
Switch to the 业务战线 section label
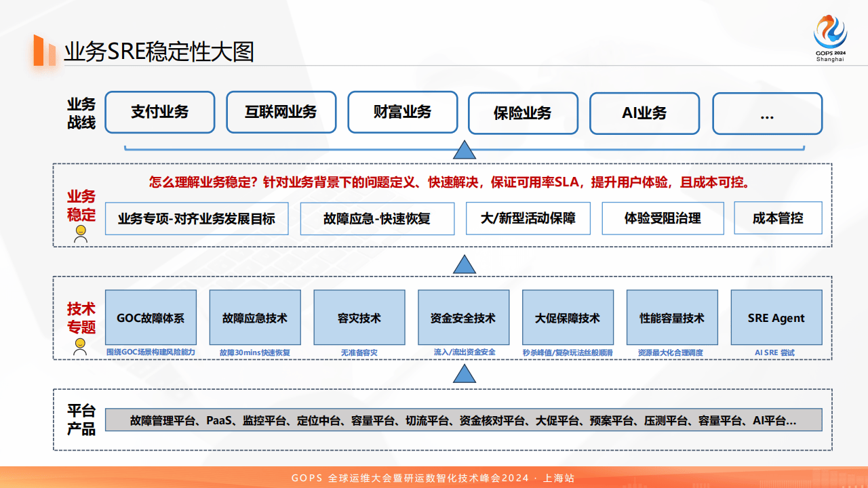(81, 112)
